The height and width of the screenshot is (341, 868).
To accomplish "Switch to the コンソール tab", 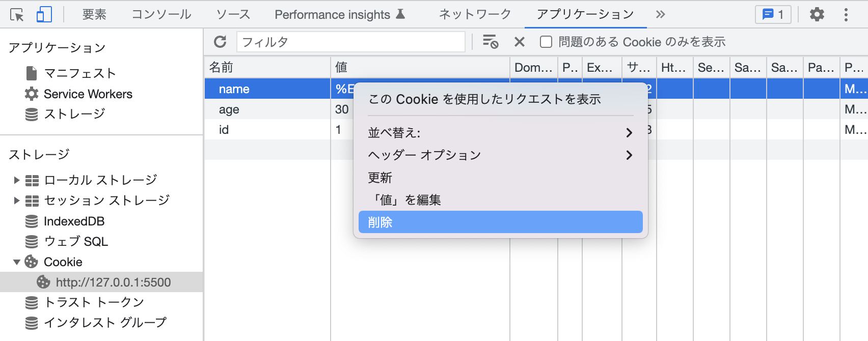I will click(x=161, y=15).
